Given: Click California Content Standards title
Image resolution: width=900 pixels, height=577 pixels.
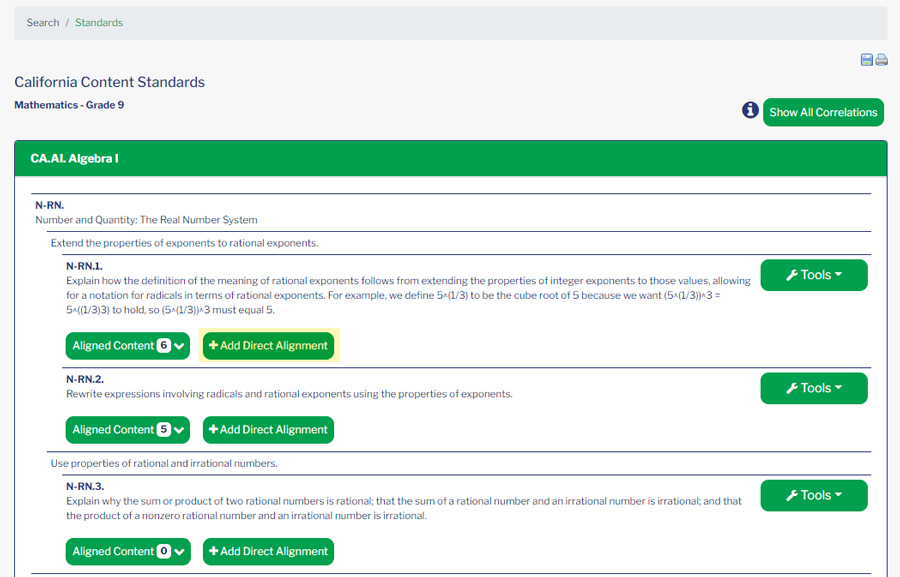Looking at the screenshot, I should click(110, 82).
